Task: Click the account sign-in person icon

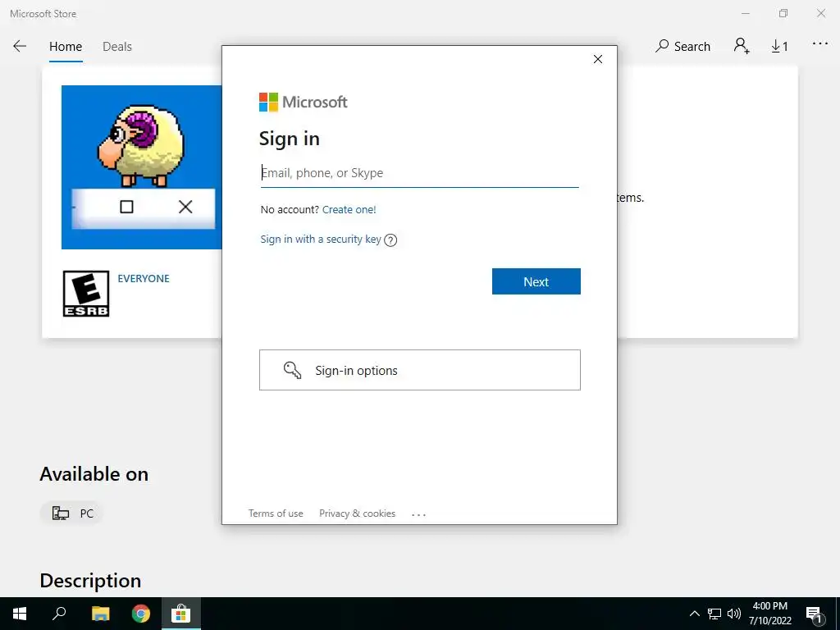Action: coord(742,46)
